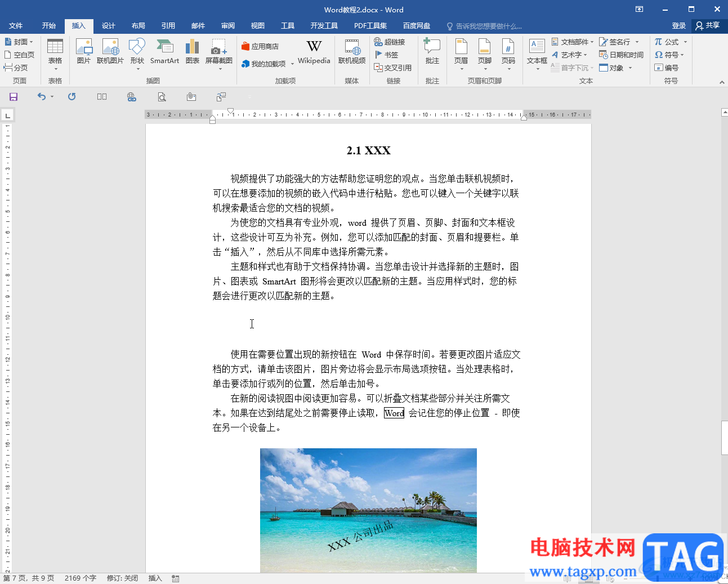Collapse the ribbon with the small up chevron
The image size is (728, 584).
pos(722,82)
